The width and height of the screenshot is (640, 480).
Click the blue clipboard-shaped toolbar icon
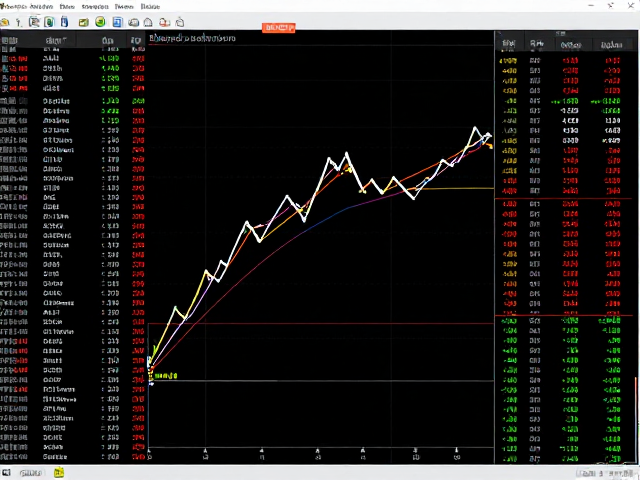[x=64, y=22]
